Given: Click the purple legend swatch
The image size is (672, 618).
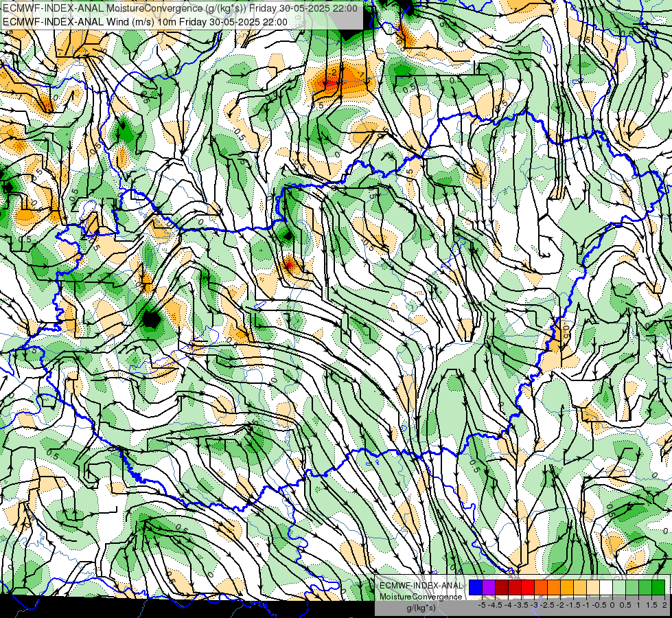Looking at the screenshot, I should click(x=489, y=587).
